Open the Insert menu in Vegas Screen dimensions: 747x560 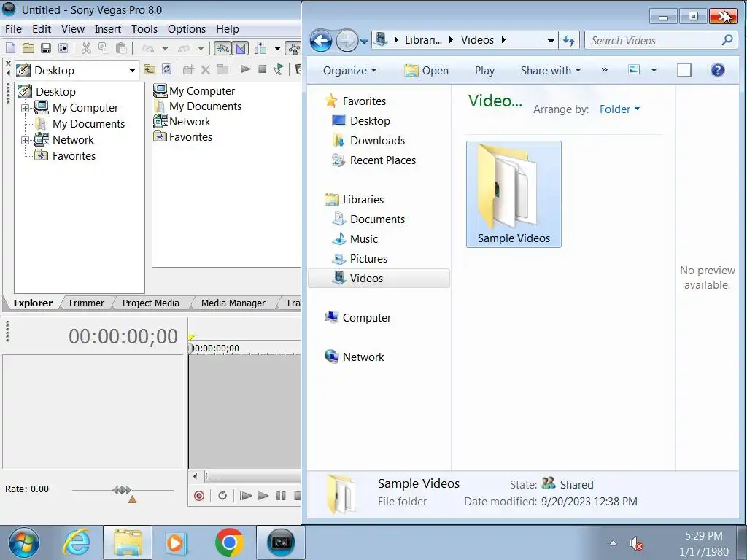(x=108, y=29)
